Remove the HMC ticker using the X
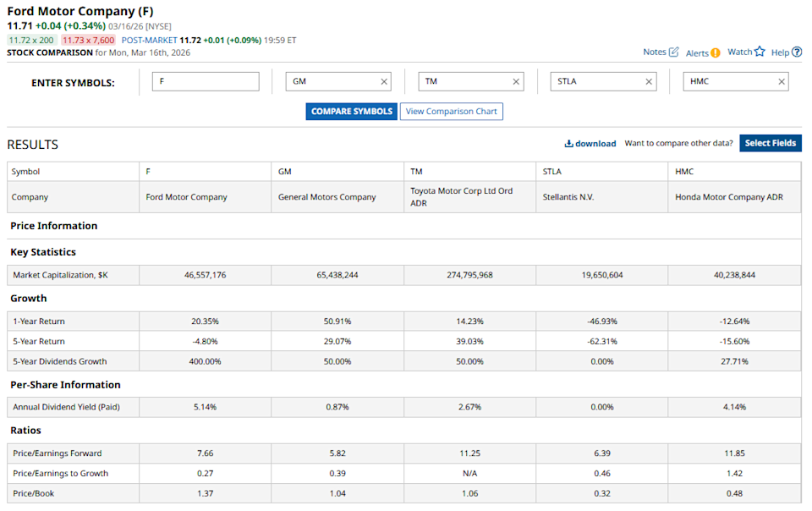 [782, 81]
